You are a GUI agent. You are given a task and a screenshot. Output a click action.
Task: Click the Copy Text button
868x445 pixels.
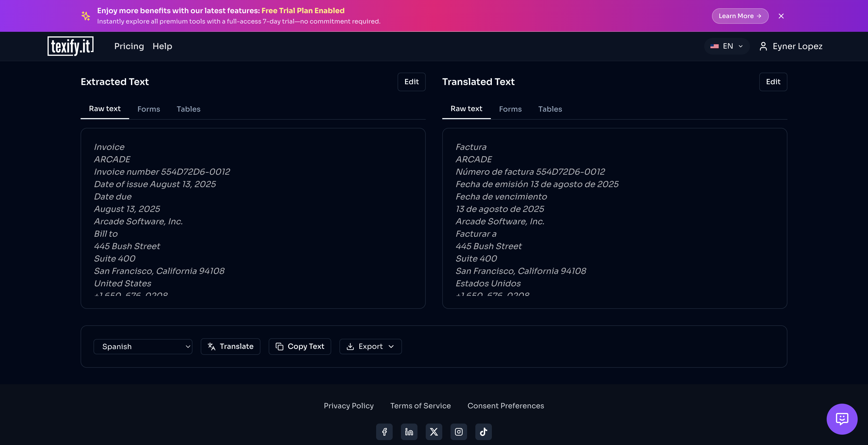pyautogui.click(x=300, y=347)
